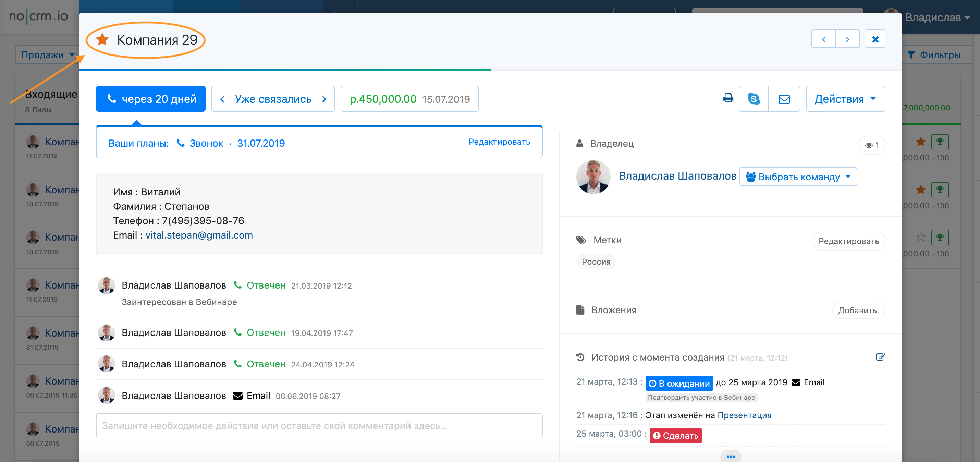This screenshot has height=462, width=980.
Task: Click the edit history pencil icon
Action: click(880, 357)
